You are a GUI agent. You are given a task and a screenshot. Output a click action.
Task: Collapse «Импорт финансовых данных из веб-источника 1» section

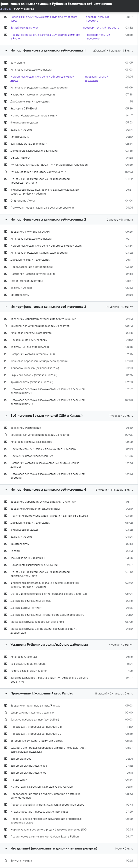click(x=6, y=51)
